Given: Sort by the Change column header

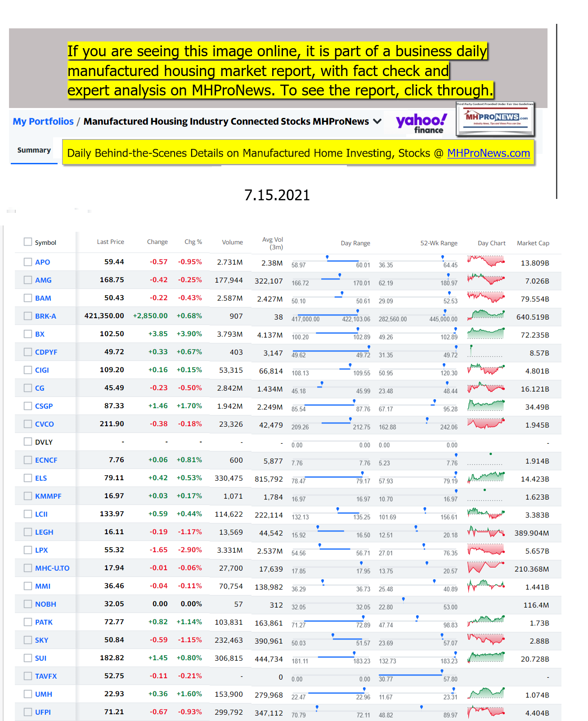Looking at the screenshot, I should (157, 242).
